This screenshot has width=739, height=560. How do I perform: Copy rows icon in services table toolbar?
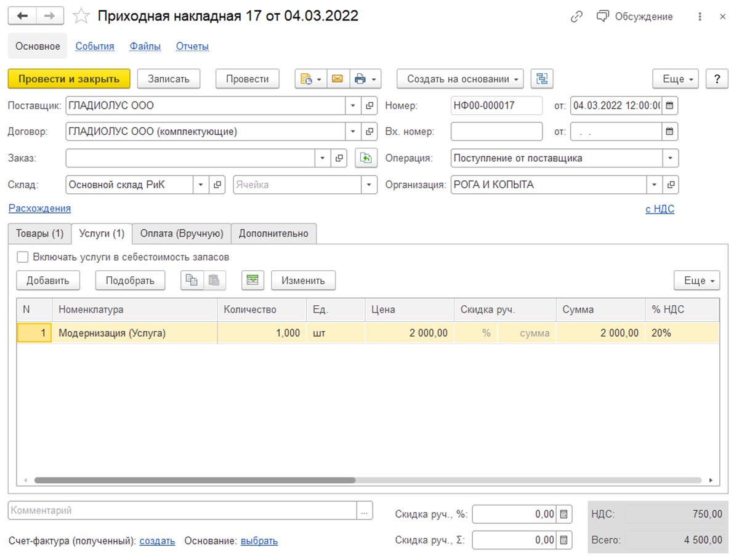[x=192, y=281]
